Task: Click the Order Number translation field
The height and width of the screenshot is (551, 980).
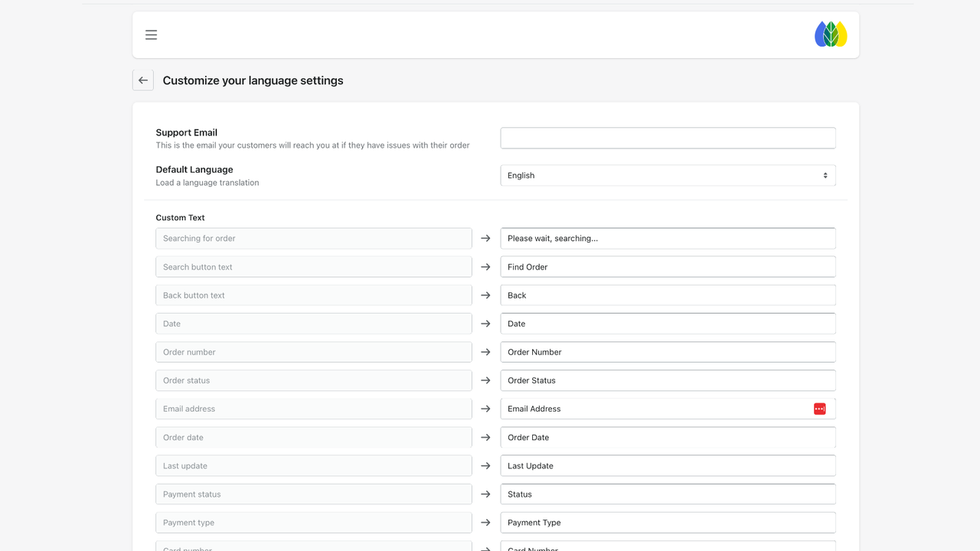Action: (667, 351)
